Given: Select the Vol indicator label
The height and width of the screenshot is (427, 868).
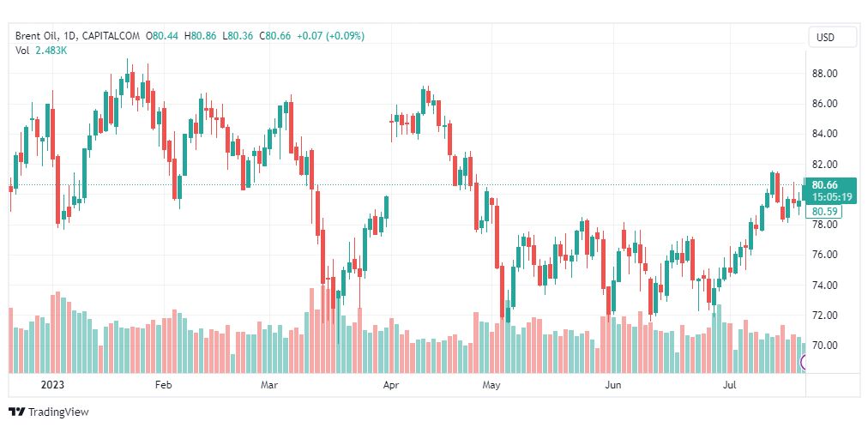Looking at the screenshot, I should 22,51.
